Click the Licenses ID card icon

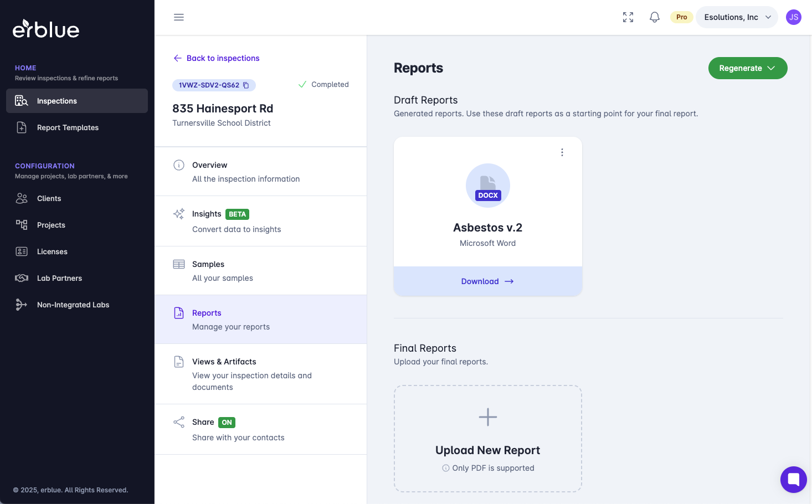click(22, 251)
